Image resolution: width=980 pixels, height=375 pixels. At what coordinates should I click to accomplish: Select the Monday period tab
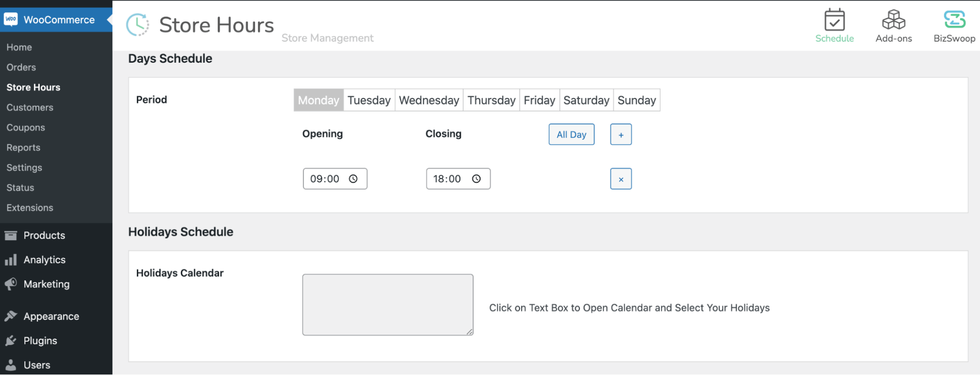coord(319,100)
